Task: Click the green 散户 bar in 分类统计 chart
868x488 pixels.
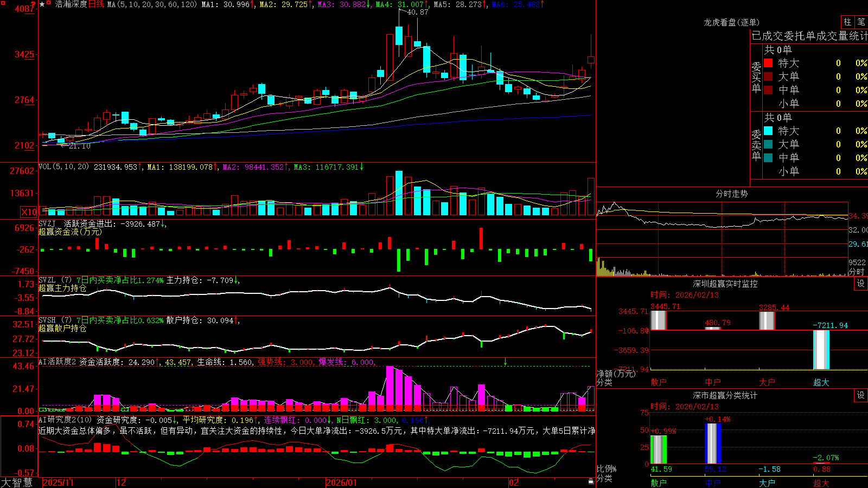Action: pos(659,450)
